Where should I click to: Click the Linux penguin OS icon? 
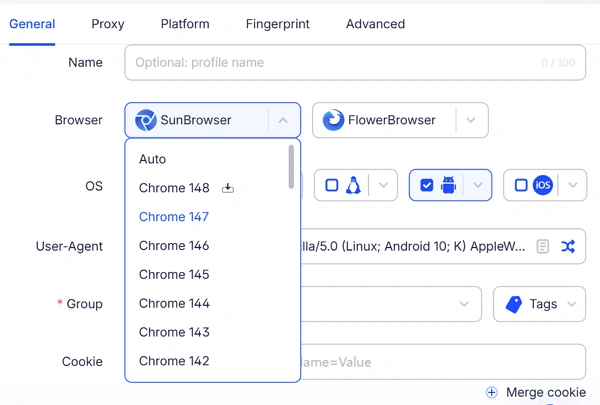click(x=353, y=185)
